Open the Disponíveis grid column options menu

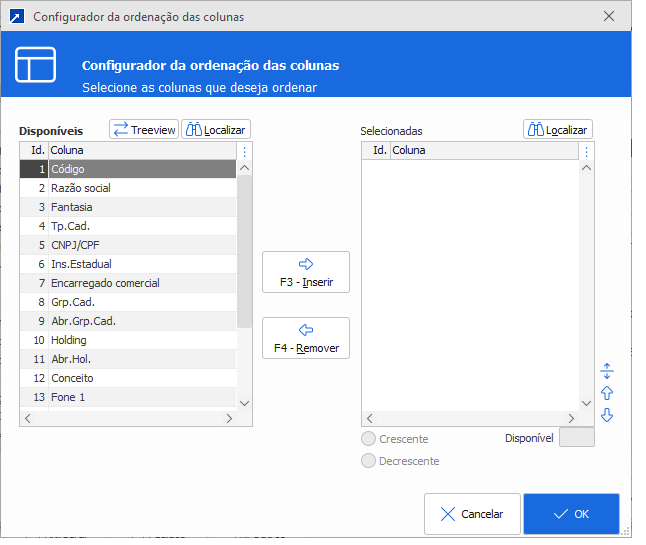[245, 151]
